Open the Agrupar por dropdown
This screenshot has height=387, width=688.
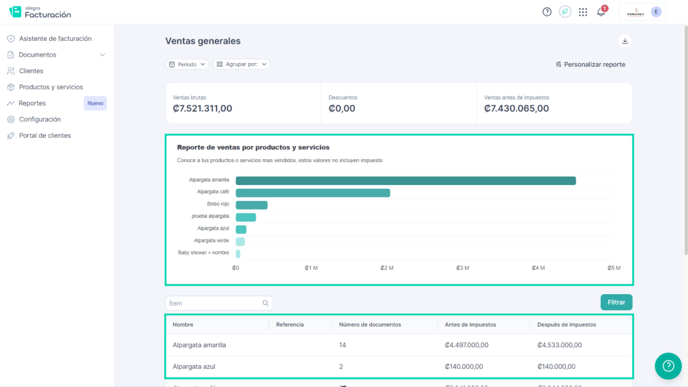point(241,64)
